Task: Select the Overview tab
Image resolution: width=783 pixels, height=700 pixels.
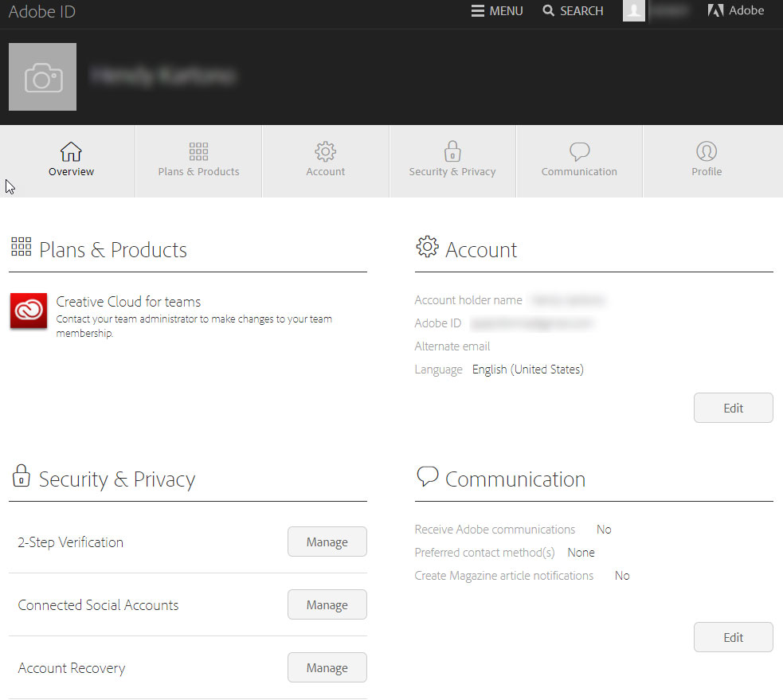Action: [x=68, y=161]
